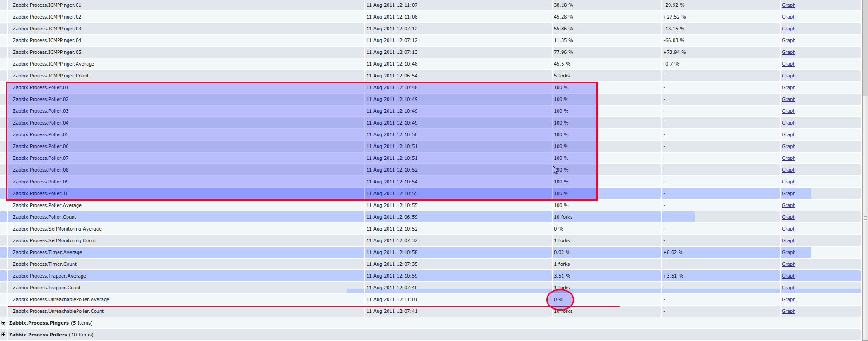Select the Zabbix.Process.Poller.01 item name
The width and height of the screenshot is (868, 341).
click(x=40, y=87)
